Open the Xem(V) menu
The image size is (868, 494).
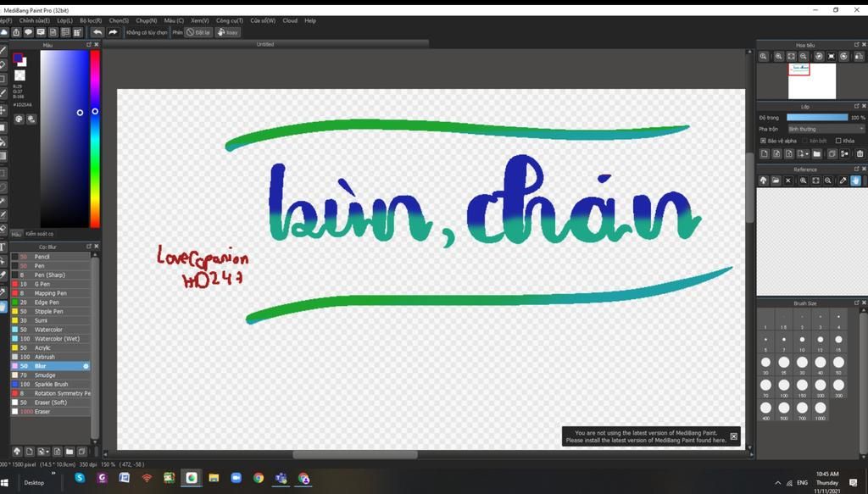tap(200, 20)
